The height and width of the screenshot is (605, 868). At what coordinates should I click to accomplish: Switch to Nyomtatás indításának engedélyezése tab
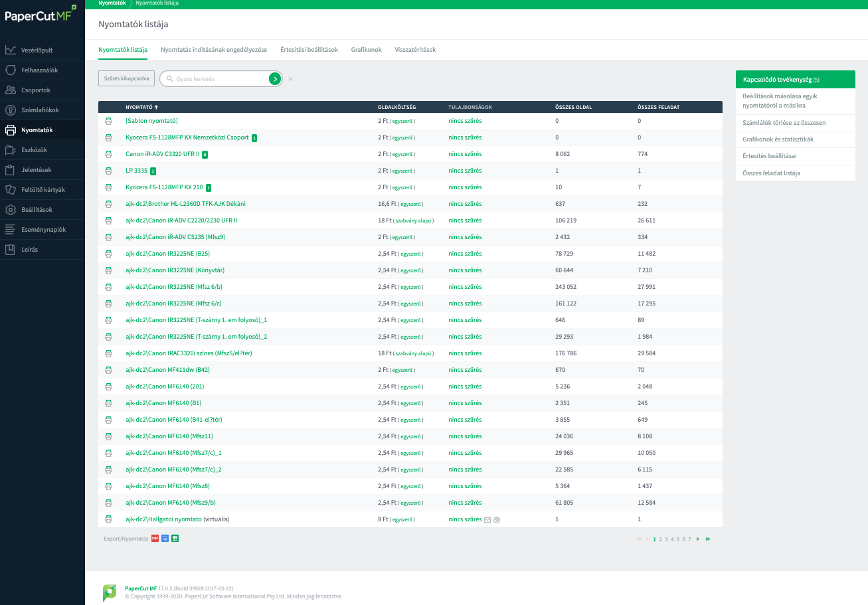click(214, 50)
